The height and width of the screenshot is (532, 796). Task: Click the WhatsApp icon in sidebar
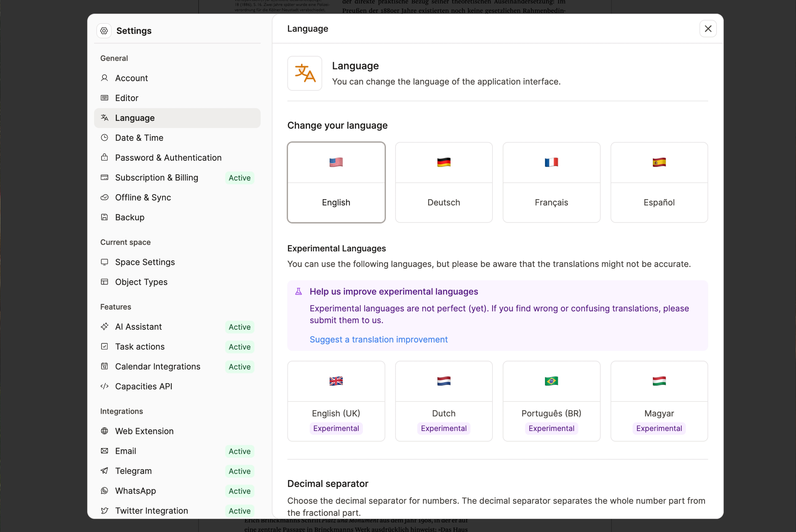tap(104, 491)
